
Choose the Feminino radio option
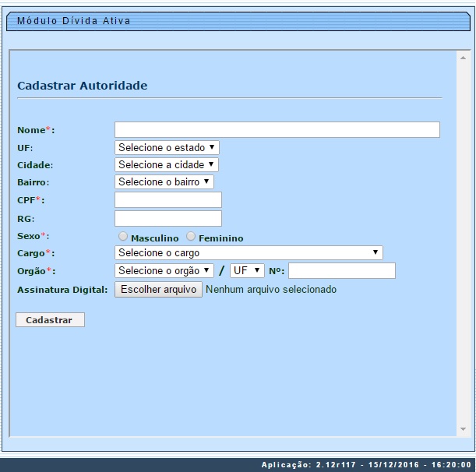coord(191,237)
